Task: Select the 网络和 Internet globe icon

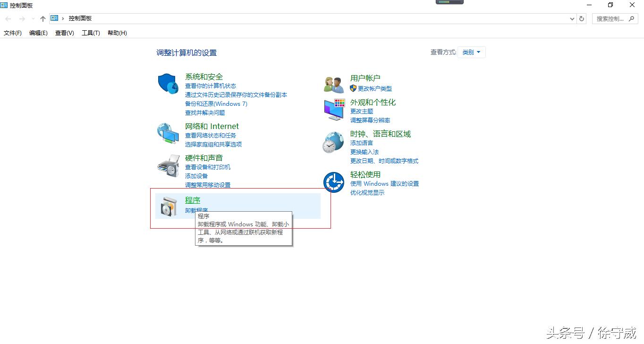Action: coord(168,134)
